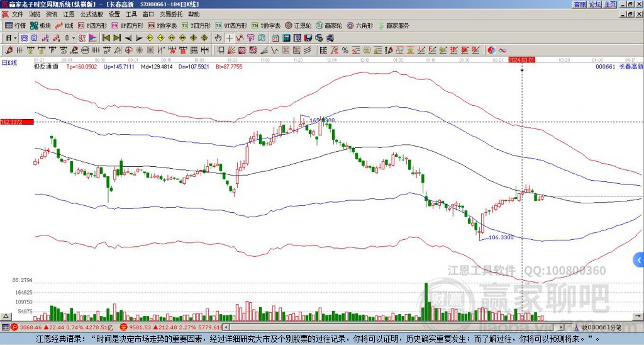
Task: Click the 极反通道 indicator label
Action: pyautogui.click(x=46, y=66)
